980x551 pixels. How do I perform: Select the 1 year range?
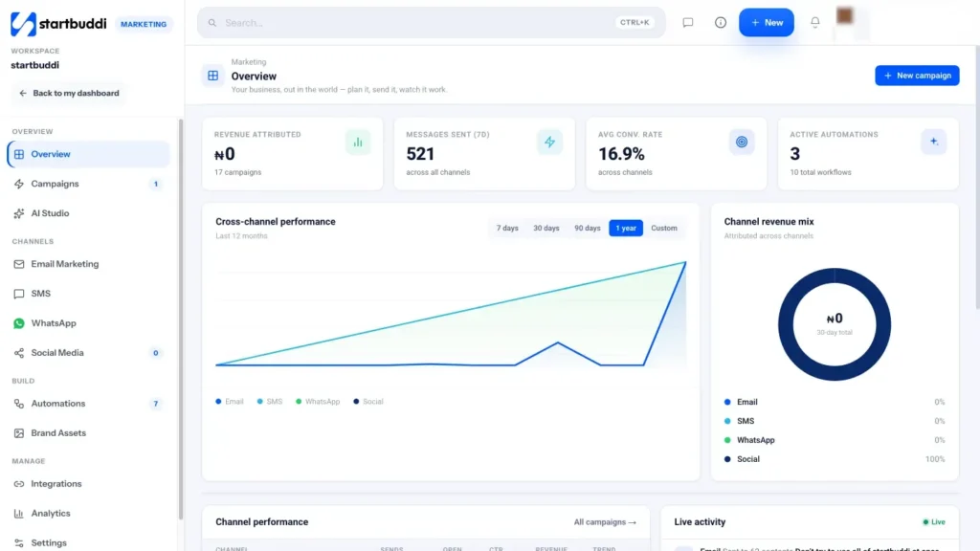(626, 228)
